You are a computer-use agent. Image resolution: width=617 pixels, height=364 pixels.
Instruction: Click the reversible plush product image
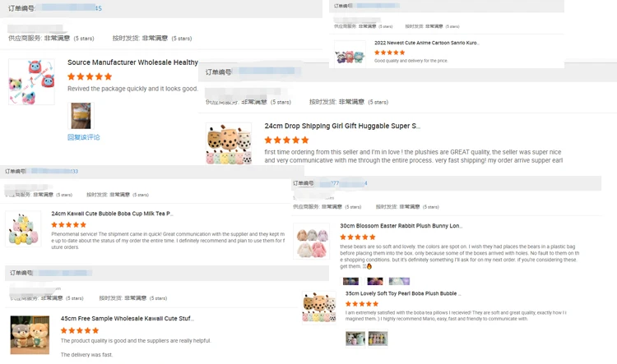(31, 82)
